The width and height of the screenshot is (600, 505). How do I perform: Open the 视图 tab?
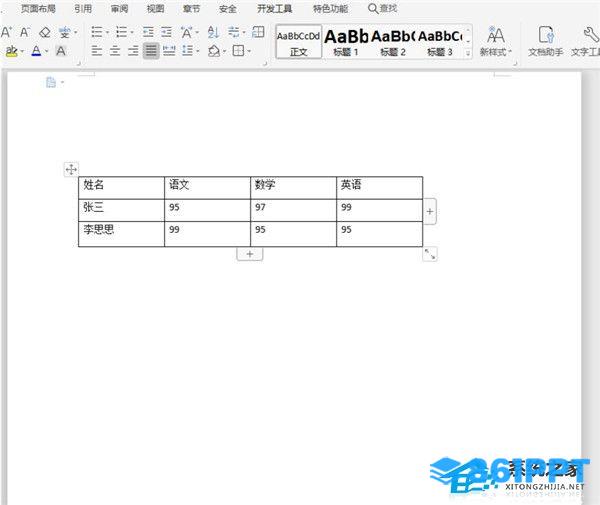[155, 8]
